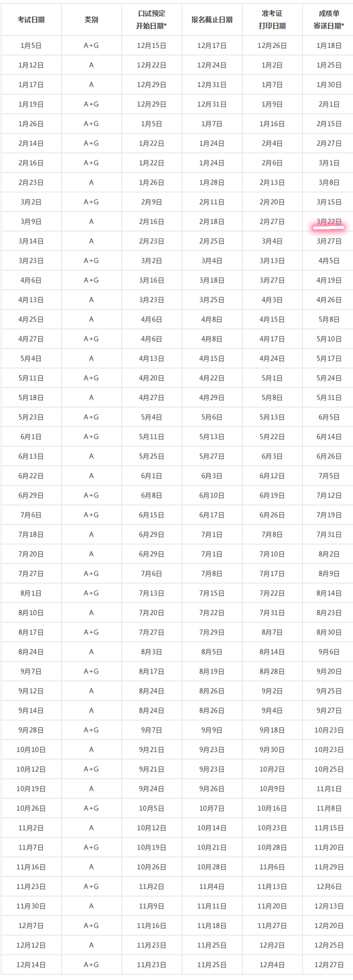The image size is (353, 980).
Task: Click exam date 7月18日
Action: (31, 534)
